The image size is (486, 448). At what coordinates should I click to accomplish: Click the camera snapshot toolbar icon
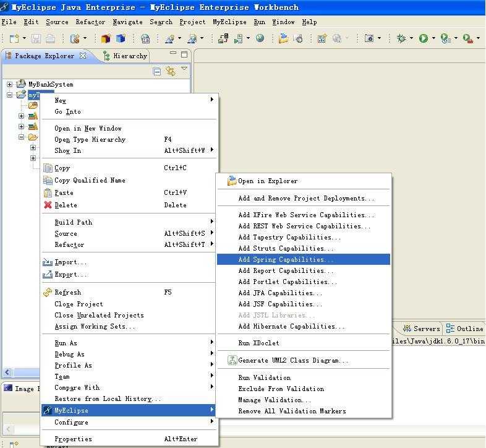pyautogui.click(x=369, y=38)
